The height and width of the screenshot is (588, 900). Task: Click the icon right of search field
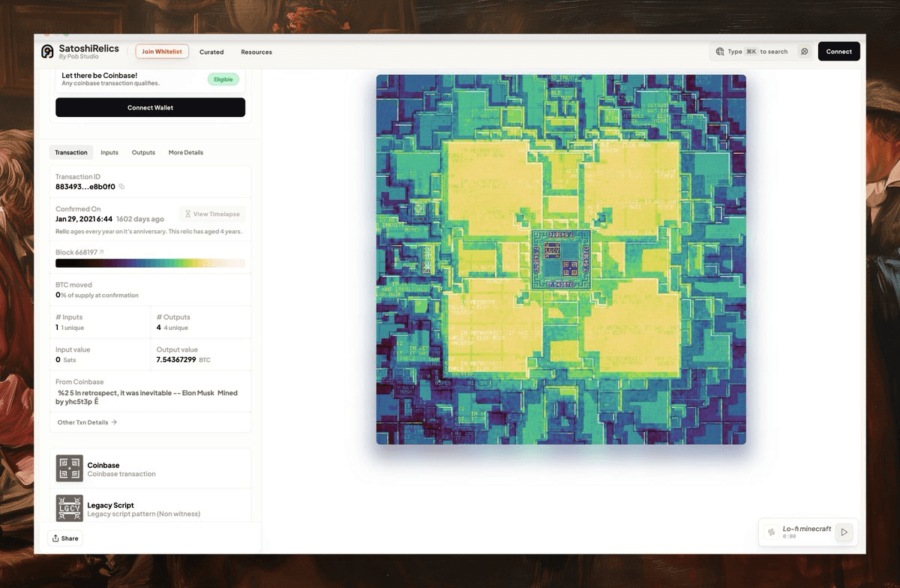pos(804,52)
